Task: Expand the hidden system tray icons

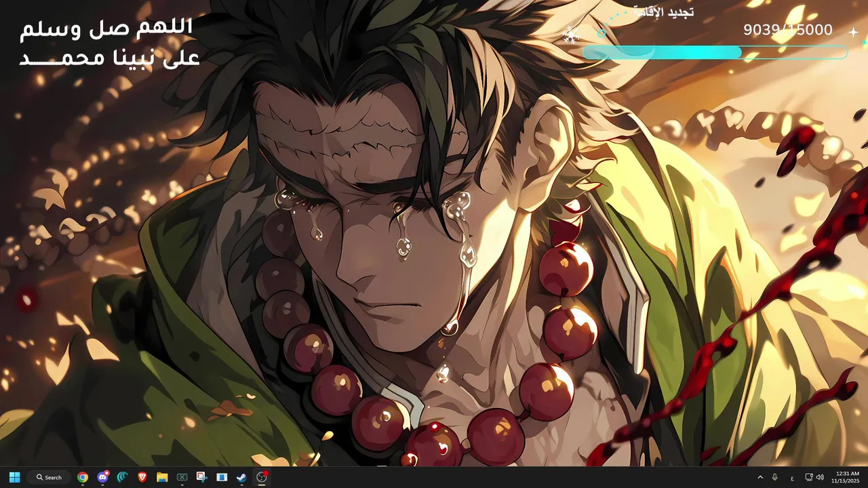Action: (x=760, y=477)
